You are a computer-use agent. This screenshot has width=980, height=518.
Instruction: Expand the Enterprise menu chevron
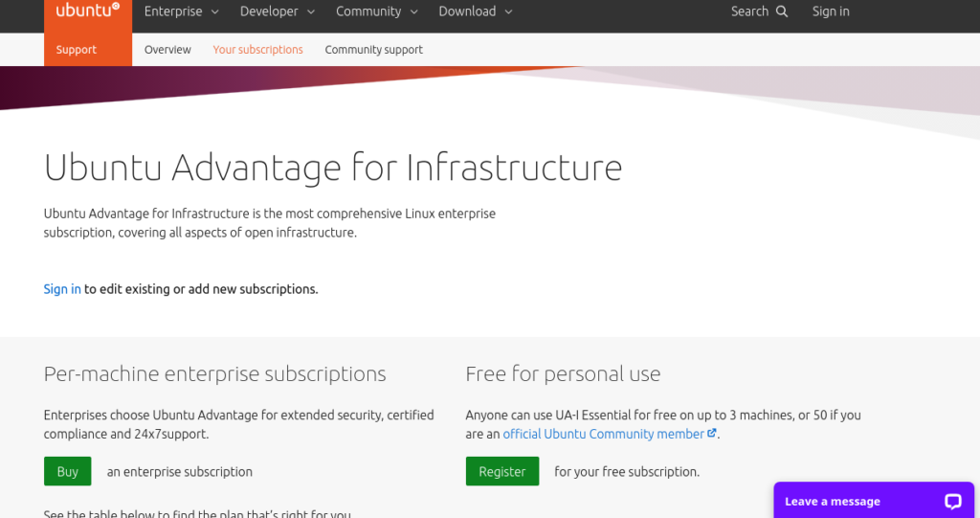click(x=215, y=11)
